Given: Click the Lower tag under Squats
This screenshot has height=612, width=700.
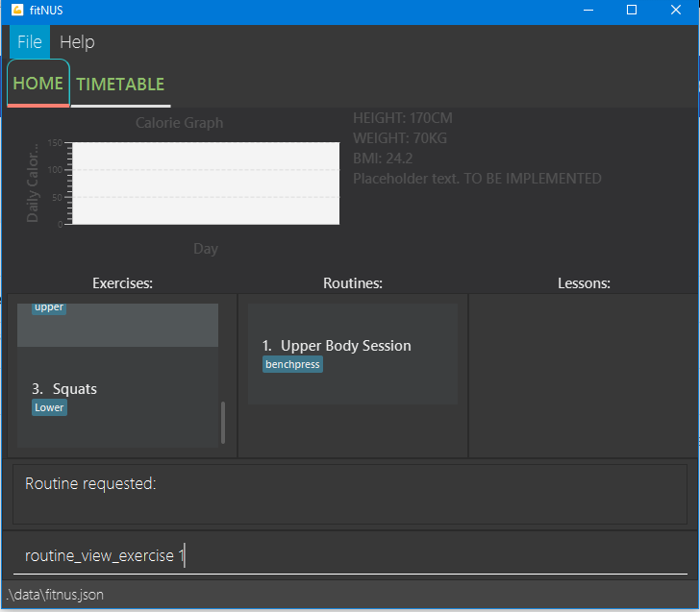Looking at the screenshot, I should point(49,407).
